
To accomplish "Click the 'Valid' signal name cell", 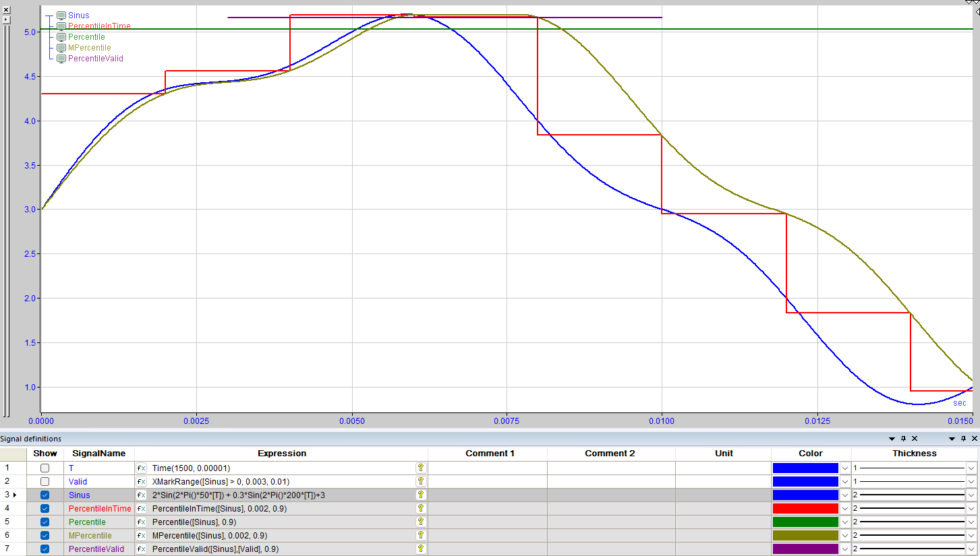I will (99, 481).
